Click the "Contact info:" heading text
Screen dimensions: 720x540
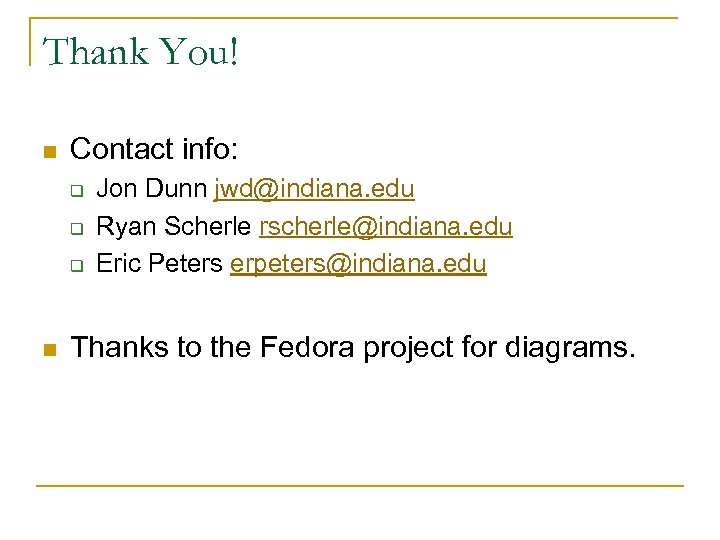(x=155, y=150)
